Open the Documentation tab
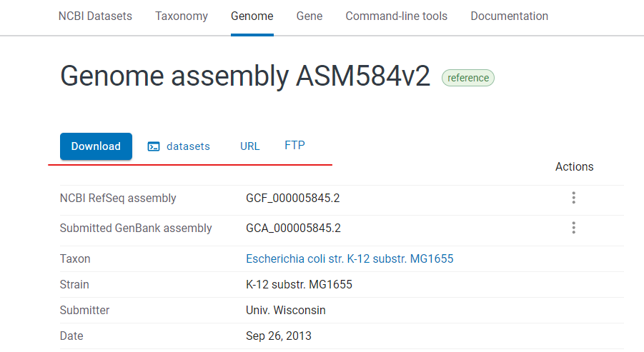The width and height of the screenshot is (644, 352). (x=510, y=16)
